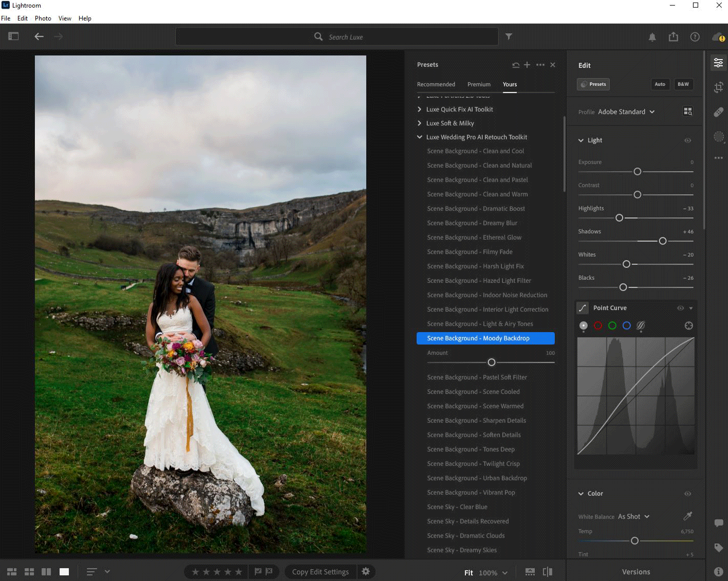728x581 pixels.
Task: Select the white balance eyedropper
Action: click(x=687, y=516)
